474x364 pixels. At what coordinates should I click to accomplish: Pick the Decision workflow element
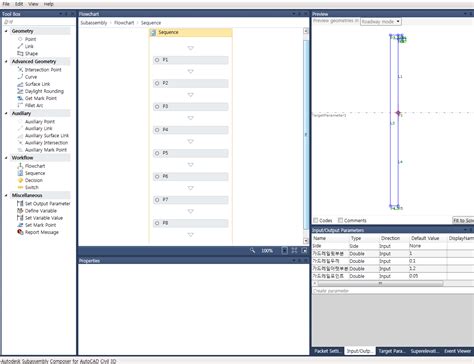[x=34, y=180]
